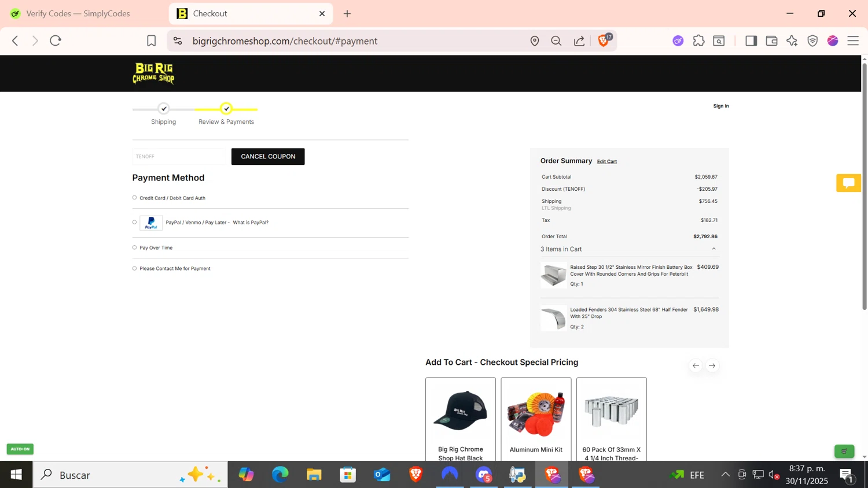868x488 pixels.
Task: Open 60 Pack Of 33mm thread card
Action: pyautogui.click(x=612, y=420)
